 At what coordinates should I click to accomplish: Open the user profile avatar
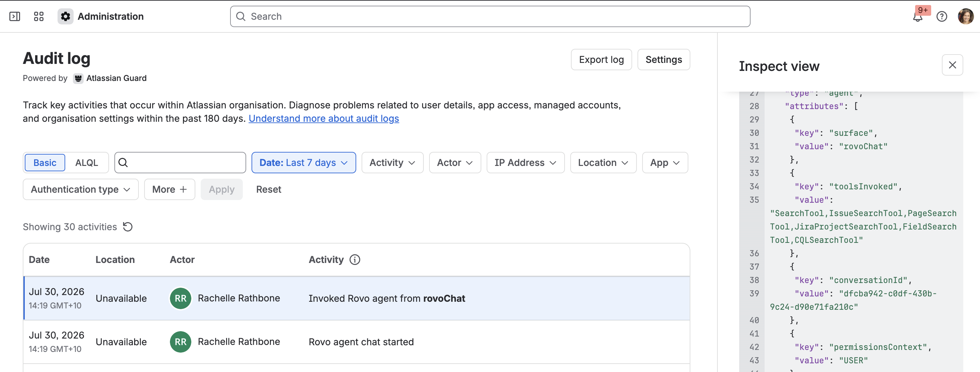[x=966, y=17]
